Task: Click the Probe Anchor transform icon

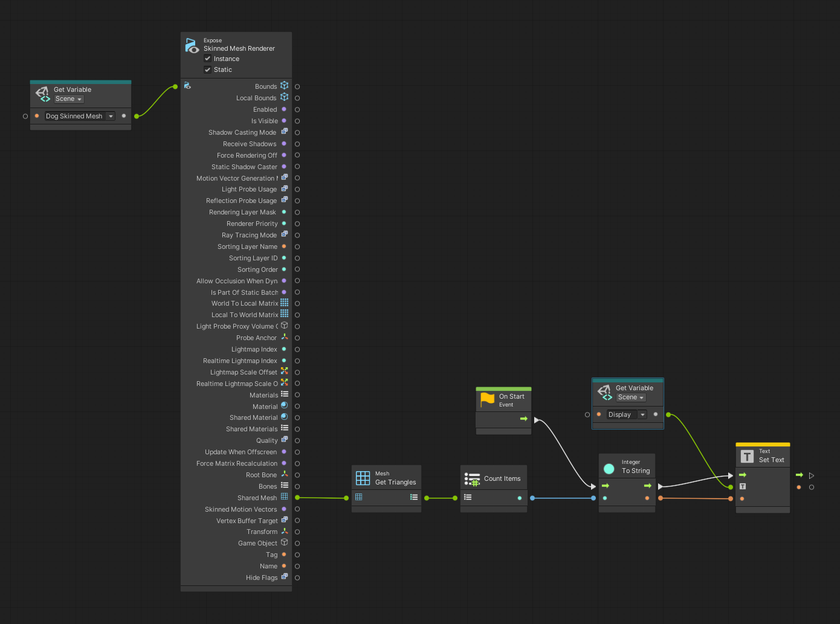Action: coord(284,337)
